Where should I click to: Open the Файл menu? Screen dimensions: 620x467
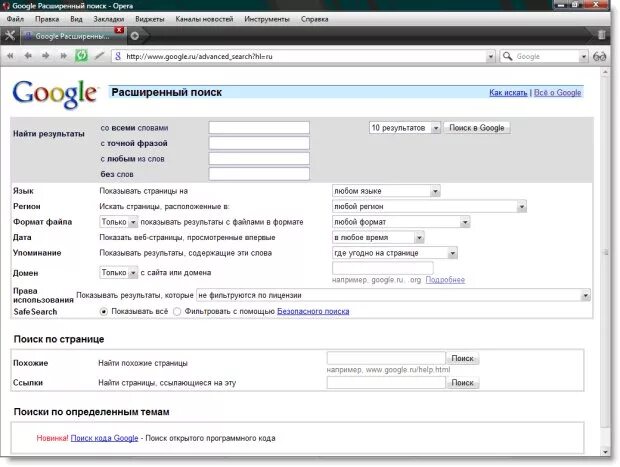pos(15,19)
